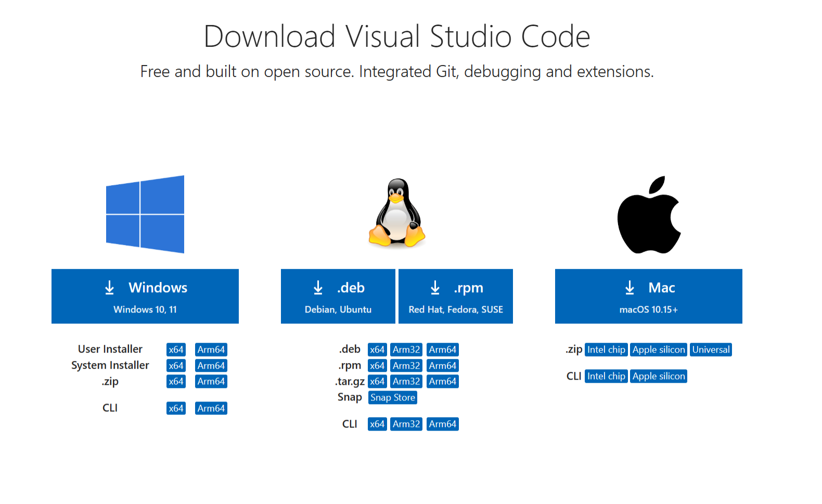Select Linux .tar.gz x64 archive

click(x=377, y=381)
